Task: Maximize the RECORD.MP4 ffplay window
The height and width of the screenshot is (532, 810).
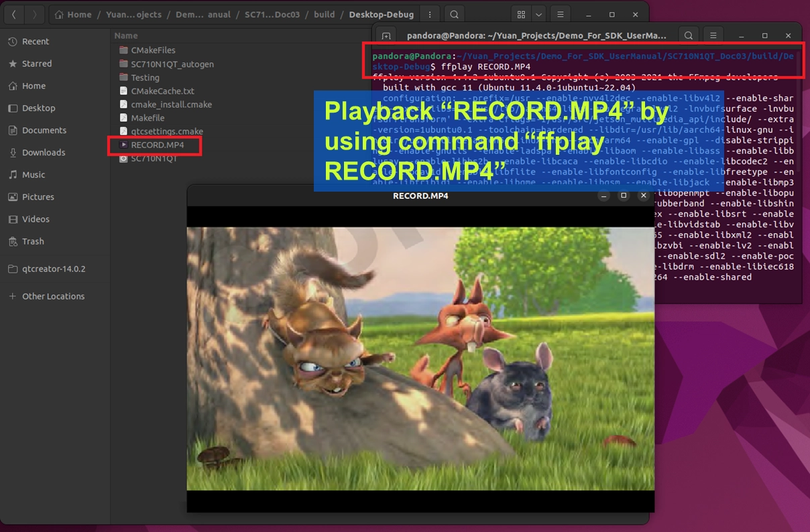Action: (624, 196)
